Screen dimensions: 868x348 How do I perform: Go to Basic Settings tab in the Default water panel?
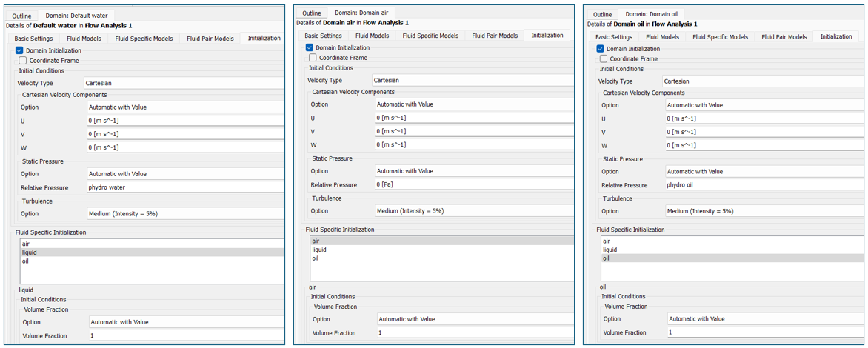pyautogui.click(x=33, y=39)
